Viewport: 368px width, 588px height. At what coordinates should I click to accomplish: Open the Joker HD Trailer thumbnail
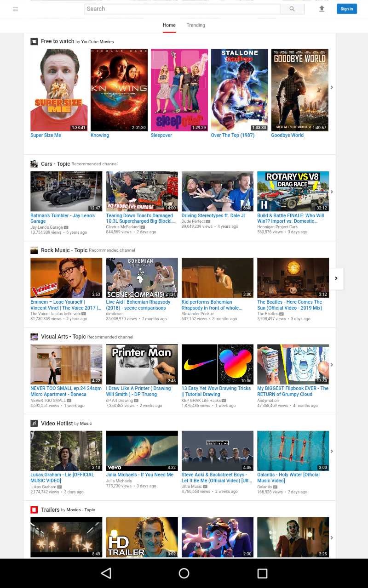(x=142, y=537)
